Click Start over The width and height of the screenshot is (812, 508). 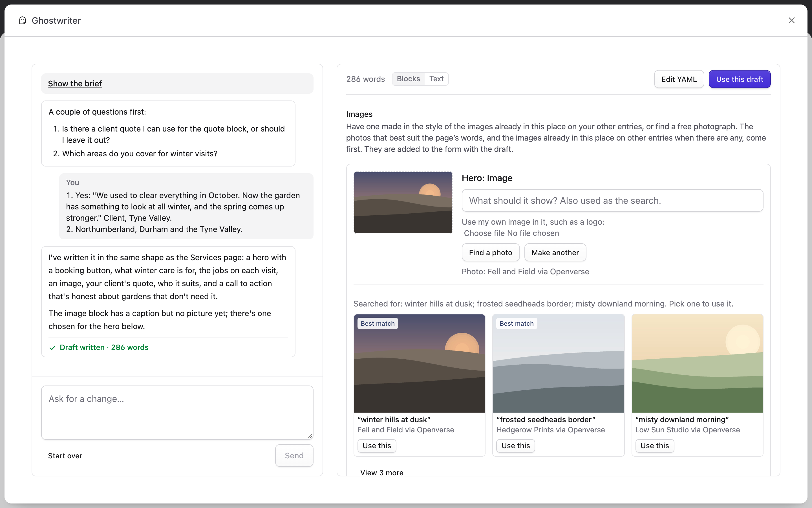click(65, 456)
